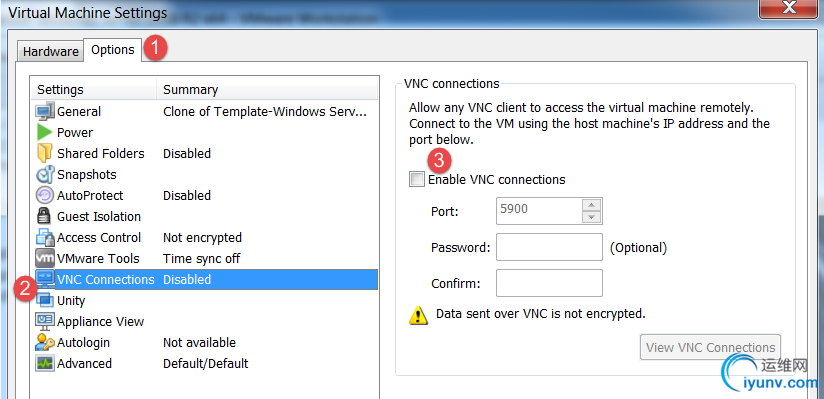Enable VNC connections checkbox
824x399 pixels.
416,180
